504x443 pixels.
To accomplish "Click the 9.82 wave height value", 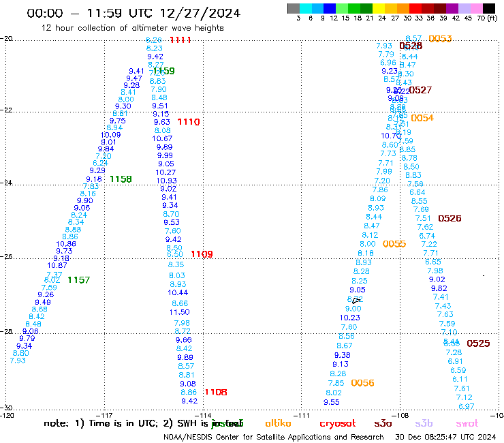I will click(x=439, y=288).
